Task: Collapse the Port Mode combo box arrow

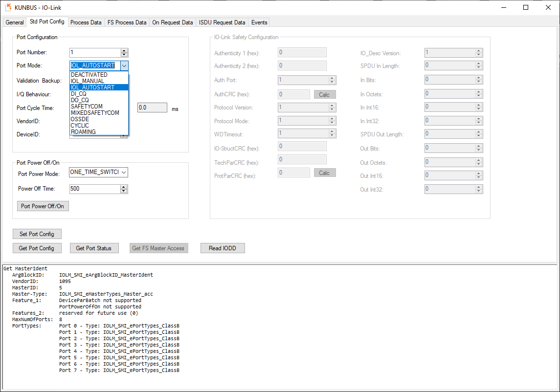Action: click(x=124, y=65)
